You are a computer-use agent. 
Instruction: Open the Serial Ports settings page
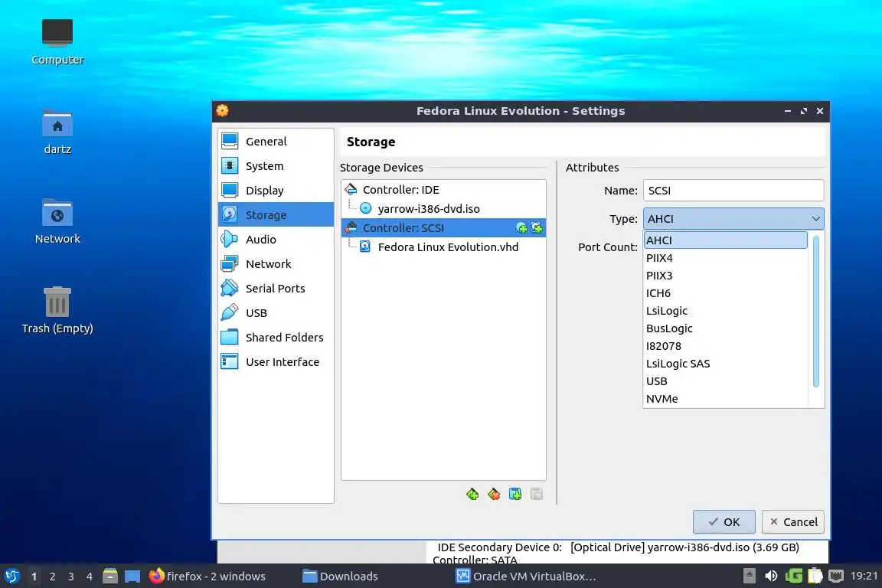[276, 288]
